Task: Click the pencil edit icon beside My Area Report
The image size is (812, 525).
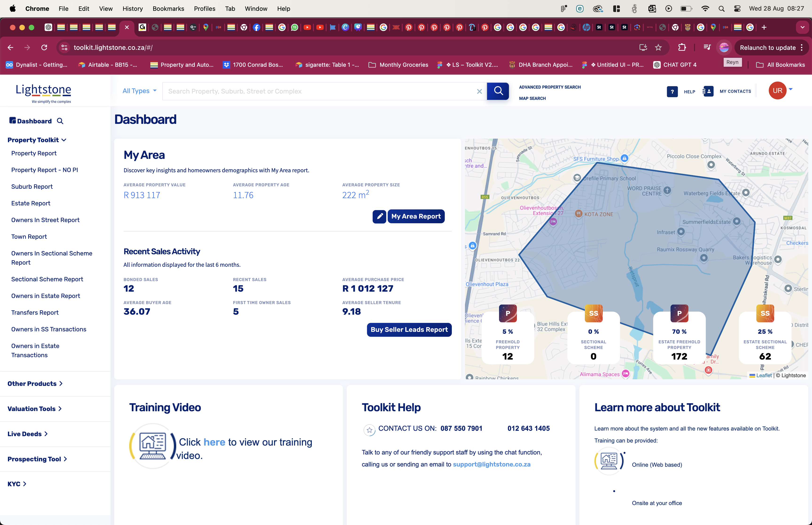Action: [x=379, y=216]
